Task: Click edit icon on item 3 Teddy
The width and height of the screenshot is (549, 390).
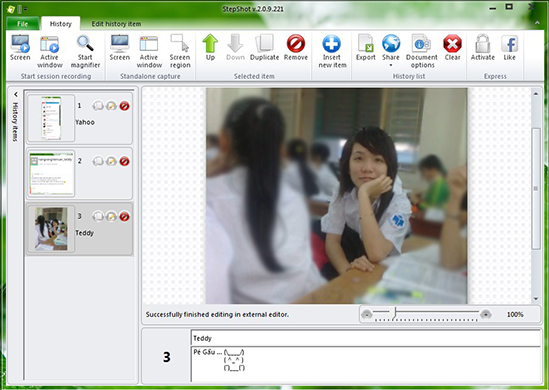Action: pos(111,216)
